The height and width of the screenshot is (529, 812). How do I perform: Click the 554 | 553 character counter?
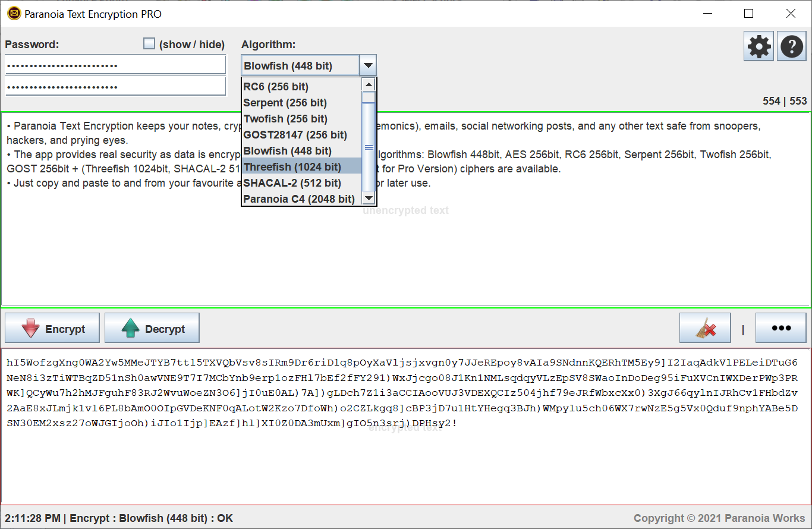[785, 101]
